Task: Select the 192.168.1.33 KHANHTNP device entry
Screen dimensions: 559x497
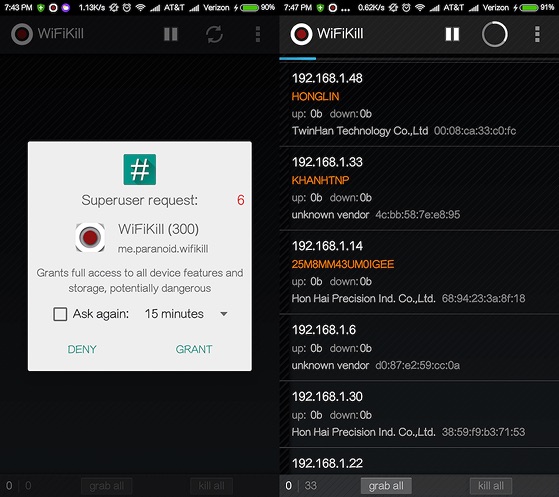Action: pyautogui.click(x=419, y=188)
